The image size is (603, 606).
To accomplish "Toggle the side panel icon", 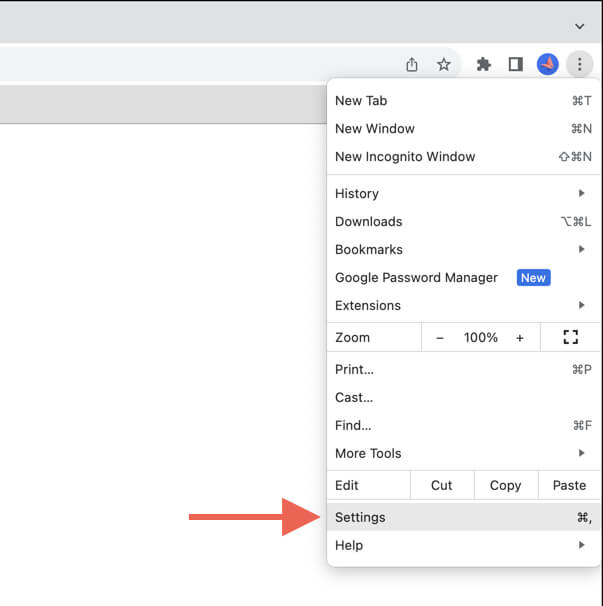I will [515, 65].
